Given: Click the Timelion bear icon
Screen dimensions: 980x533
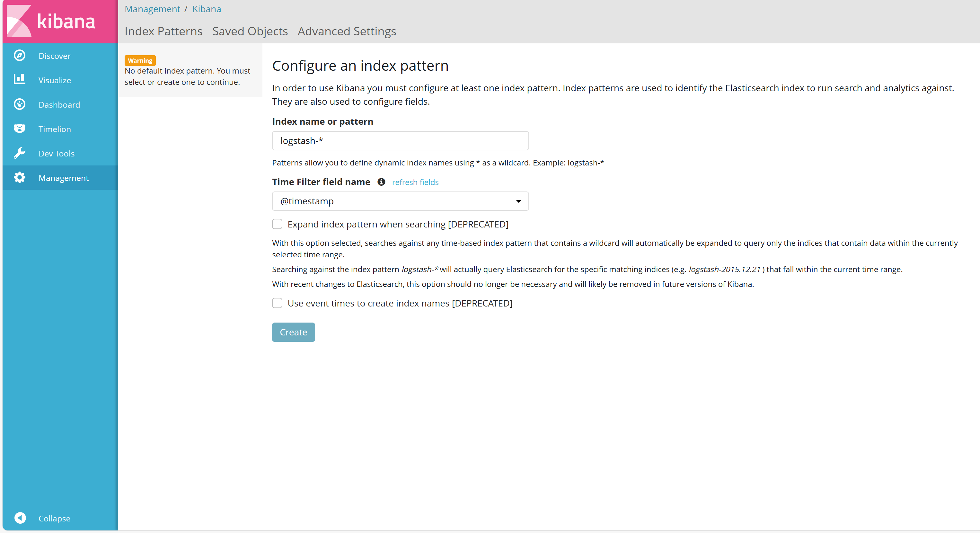Looking at the screenshot, I should point(19,129).
